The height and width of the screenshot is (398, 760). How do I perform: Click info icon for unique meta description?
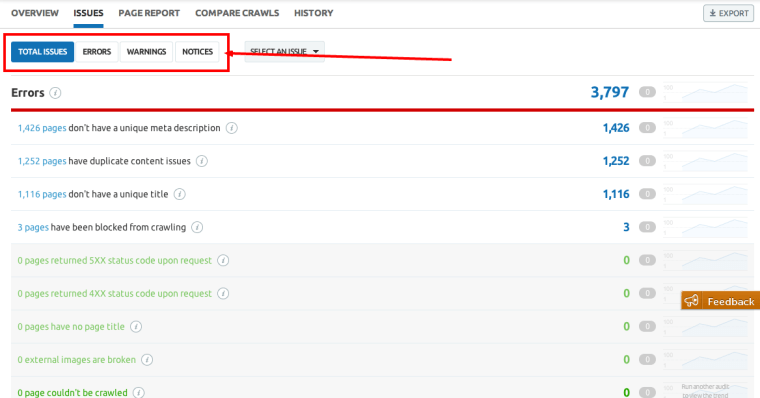click(x=232, y=128)
